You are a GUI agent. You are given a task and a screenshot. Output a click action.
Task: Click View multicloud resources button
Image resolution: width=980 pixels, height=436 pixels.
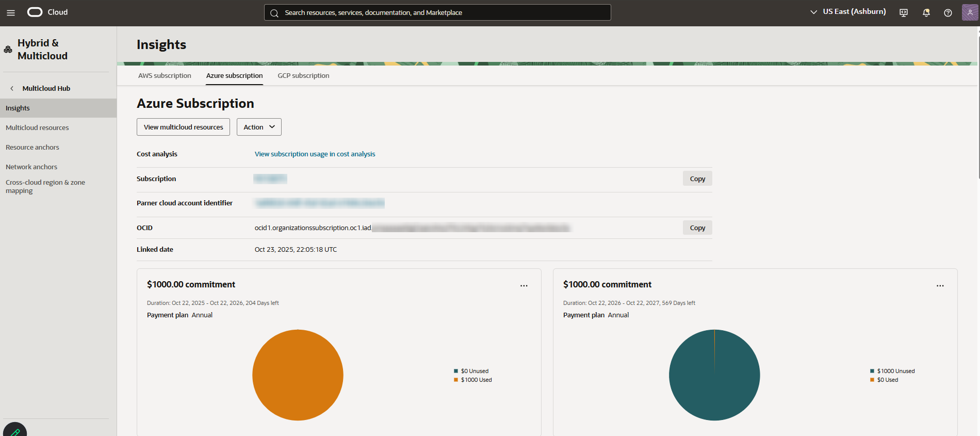[183, 127]
